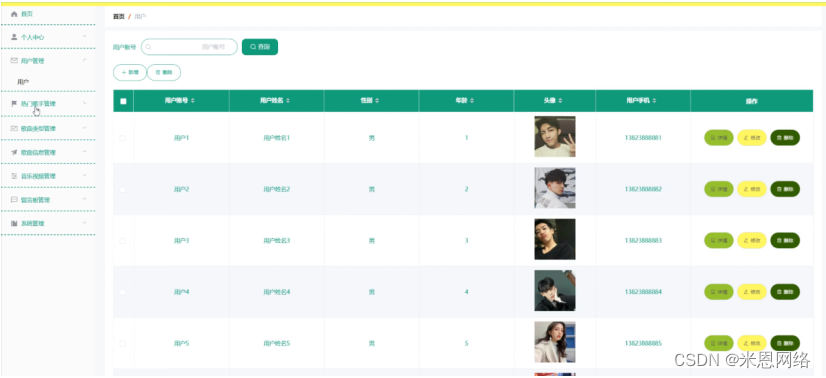The height and width of the screenshot is (378, 826).
Task: Click avatar thumbnail of 用户5
Action: tap(555, 342)
